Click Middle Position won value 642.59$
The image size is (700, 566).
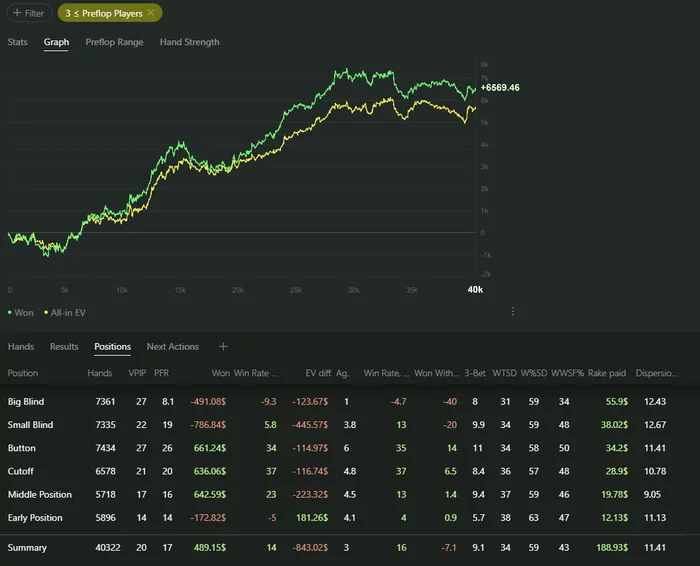tap(210, 494)
